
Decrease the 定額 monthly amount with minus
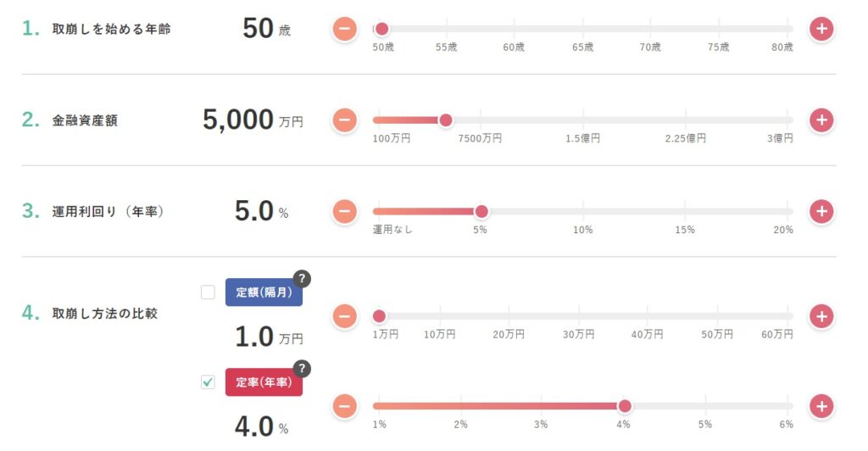point(344,316)
